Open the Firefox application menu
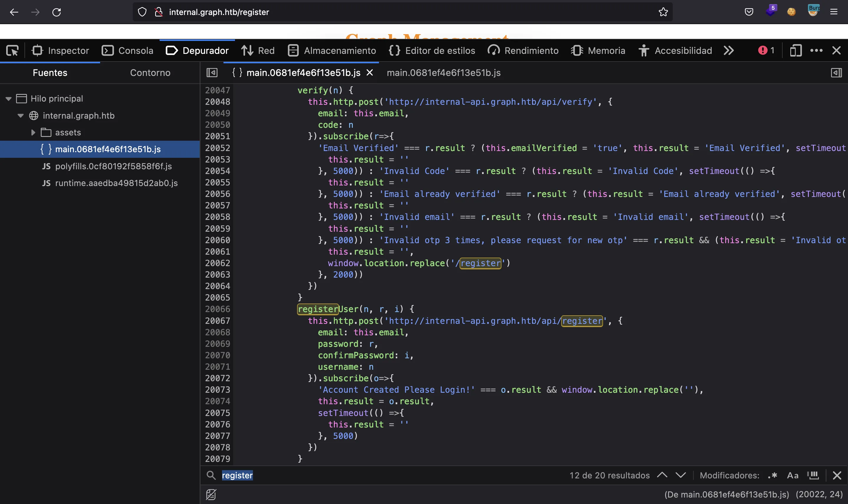The width and height of the screenshot is (848, 504). coord(834,12)
